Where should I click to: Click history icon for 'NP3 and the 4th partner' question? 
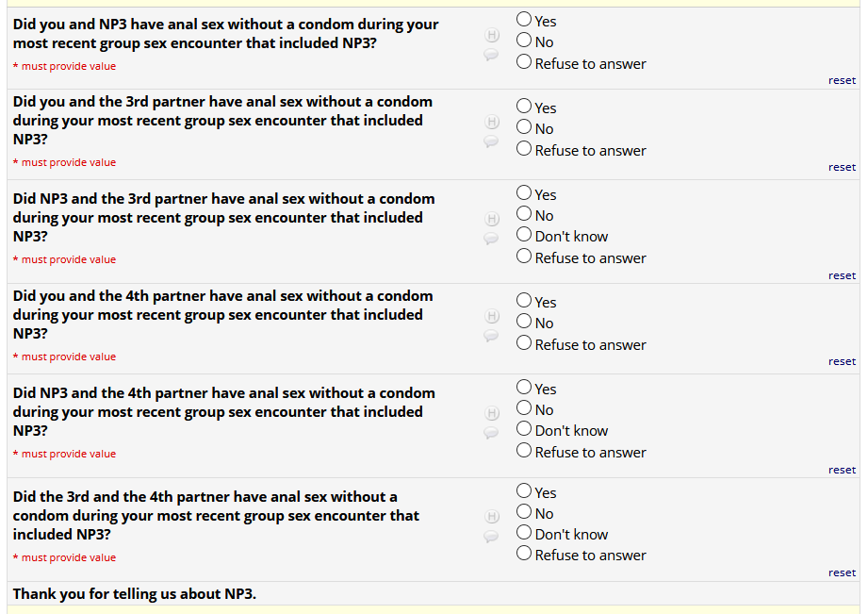coord(491,412)
